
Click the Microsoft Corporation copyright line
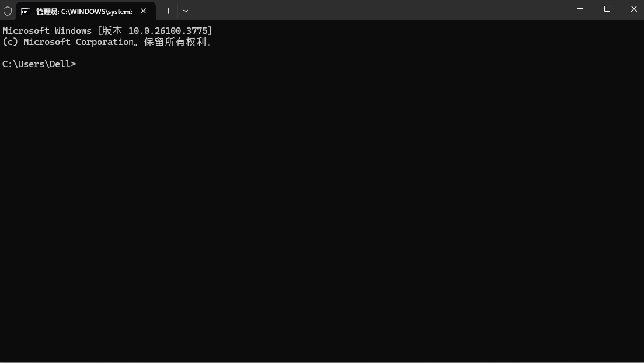[107, 42]
